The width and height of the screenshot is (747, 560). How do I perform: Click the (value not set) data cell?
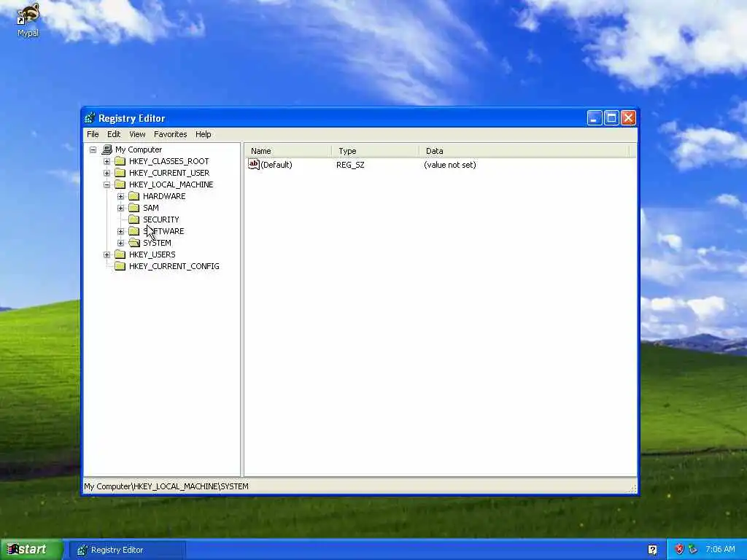coord(449,165)
